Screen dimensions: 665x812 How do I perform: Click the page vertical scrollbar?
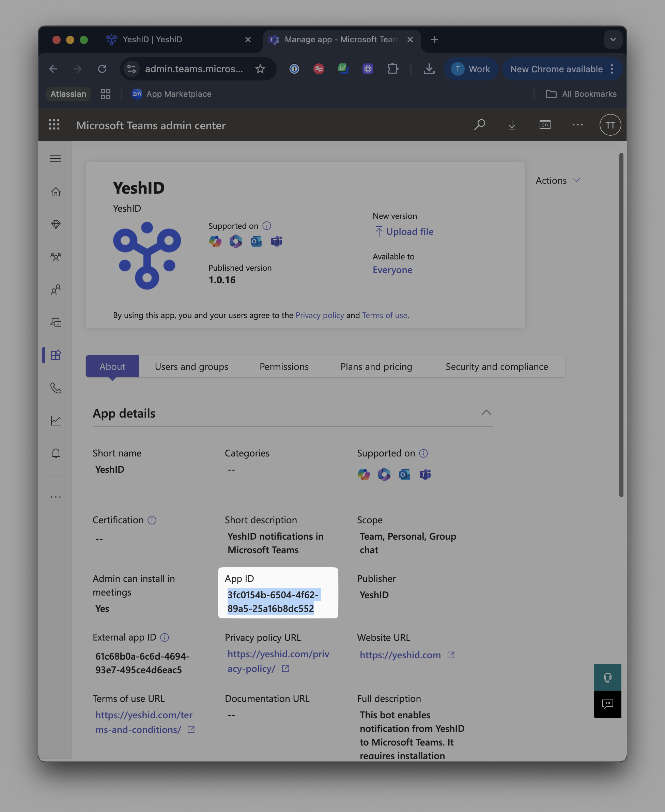[621, 325]
